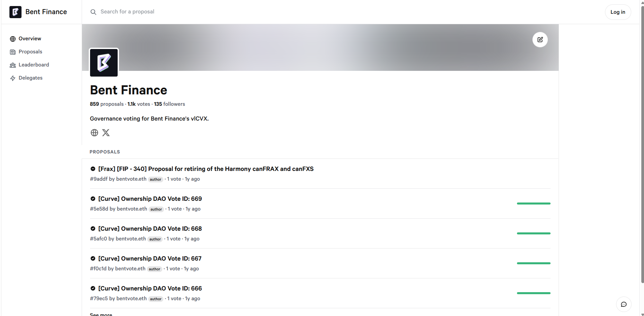Click the green result bar for Vote 669
Screen dimensions: 644x316
[534, 204]
